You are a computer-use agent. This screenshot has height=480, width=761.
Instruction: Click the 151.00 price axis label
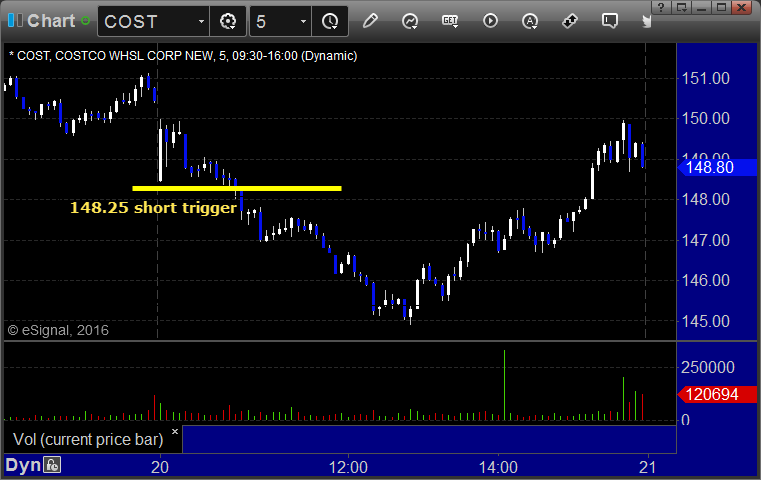point(706,79)
